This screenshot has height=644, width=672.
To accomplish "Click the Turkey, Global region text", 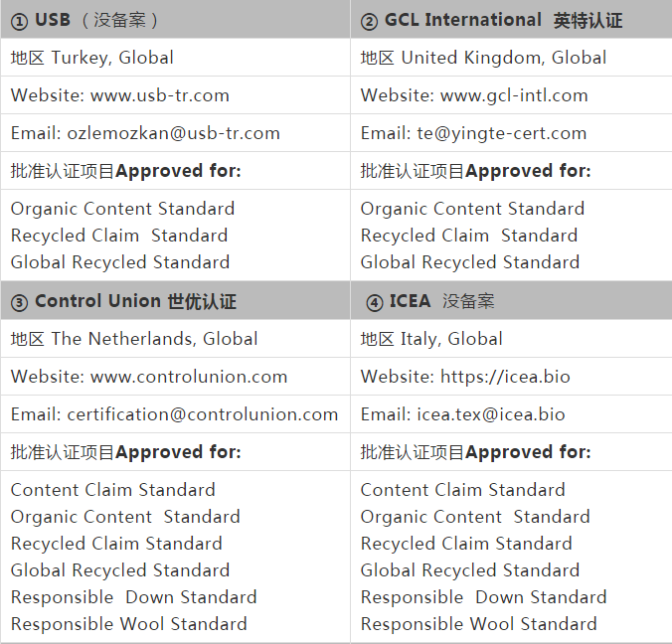I will click(x=112, y=58).
